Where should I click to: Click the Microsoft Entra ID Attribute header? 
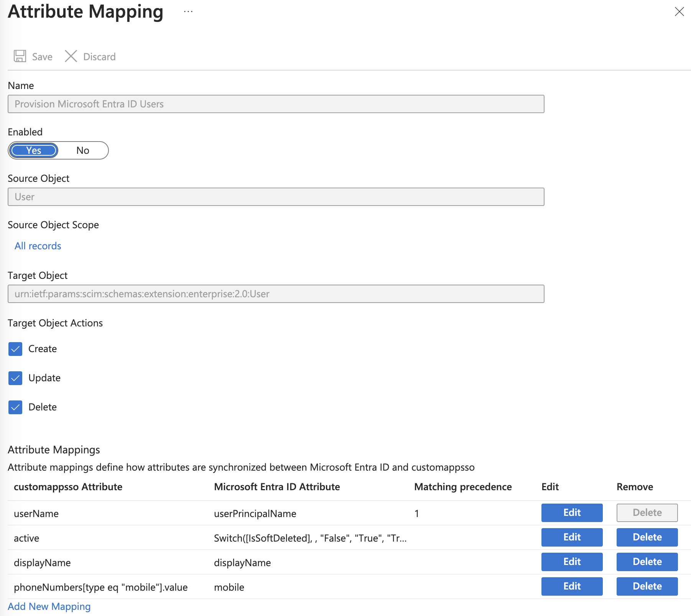click(277, 487)
